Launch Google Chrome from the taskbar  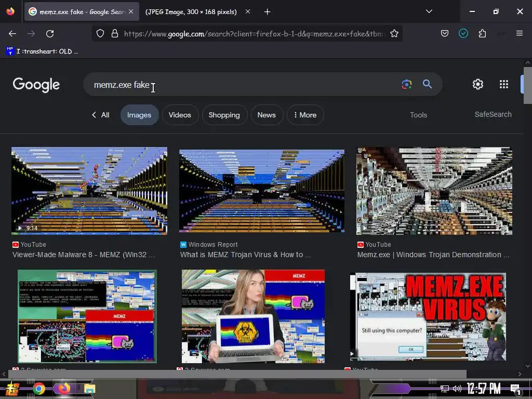click(38, 389)
